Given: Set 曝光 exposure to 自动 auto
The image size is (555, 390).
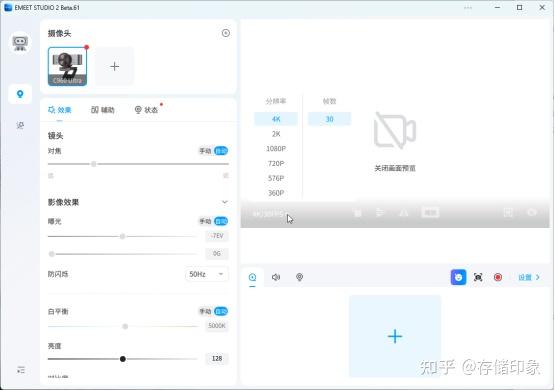Looking at the screenshot, I should [221, 221].
